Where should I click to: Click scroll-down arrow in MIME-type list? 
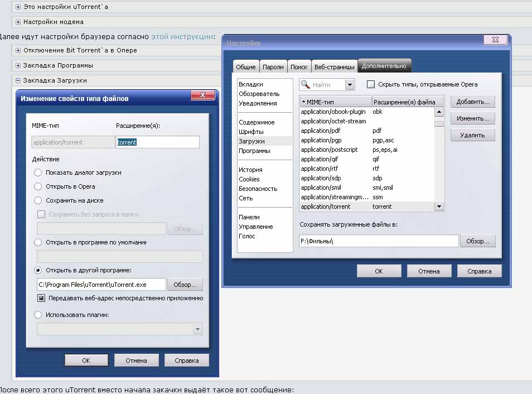pyautogui.click(x=439, y=206)
